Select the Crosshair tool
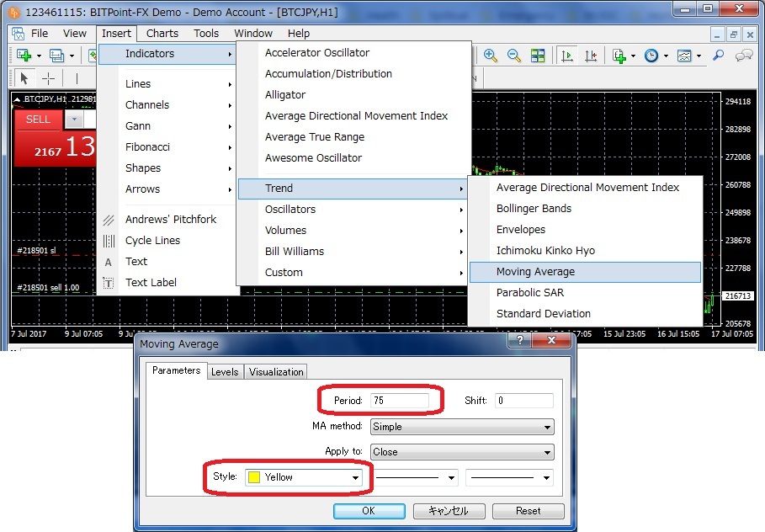 click(48, 78)
